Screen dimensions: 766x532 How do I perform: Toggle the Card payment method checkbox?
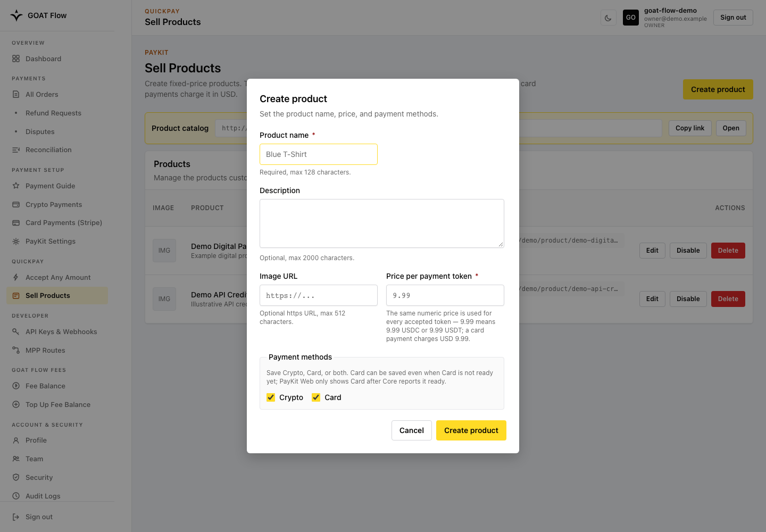coord(316,397)
